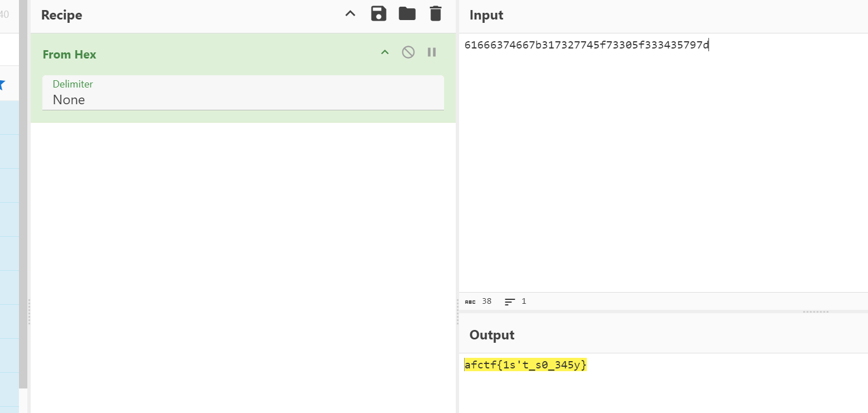Collapse the From Hex operation arguments

(x=384, y=52)
